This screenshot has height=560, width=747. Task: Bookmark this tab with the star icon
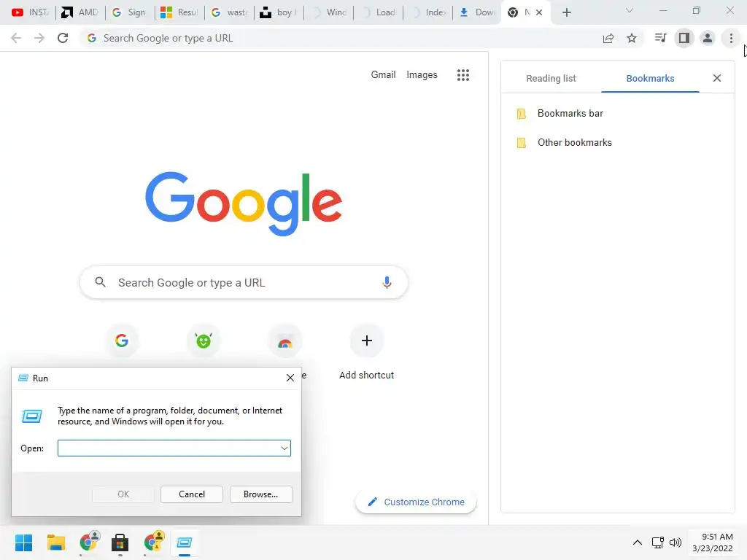(x=632, y=38)
